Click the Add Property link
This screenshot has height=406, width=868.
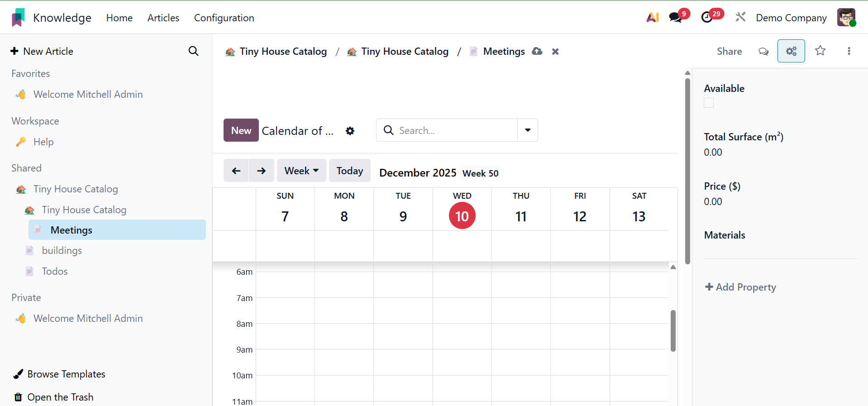(740, 287)
